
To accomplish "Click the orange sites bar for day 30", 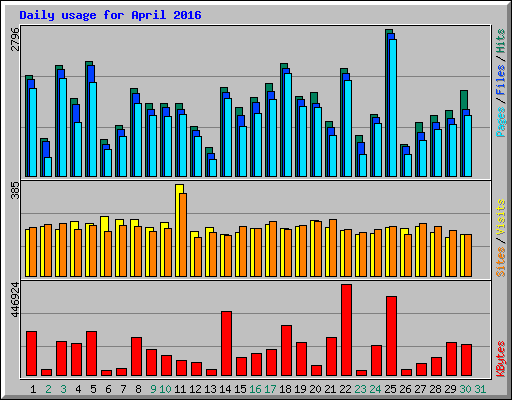I will pos(468,256).
